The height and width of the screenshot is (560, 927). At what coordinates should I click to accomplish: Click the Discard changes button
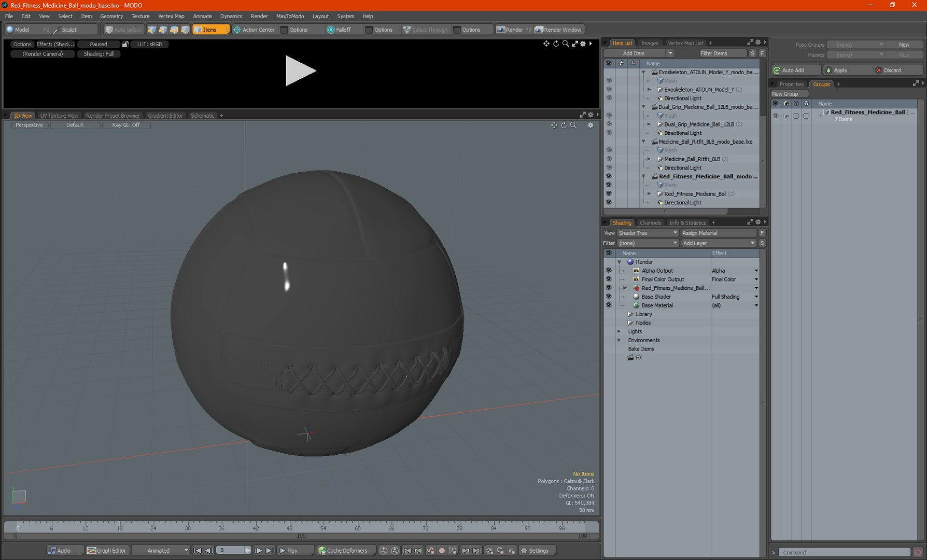click(x=898, y=70)
